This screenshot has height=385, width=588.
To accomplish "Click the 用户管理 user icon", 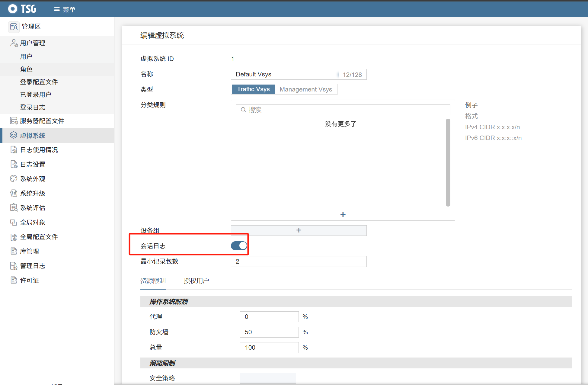I will tap(14, 43).
